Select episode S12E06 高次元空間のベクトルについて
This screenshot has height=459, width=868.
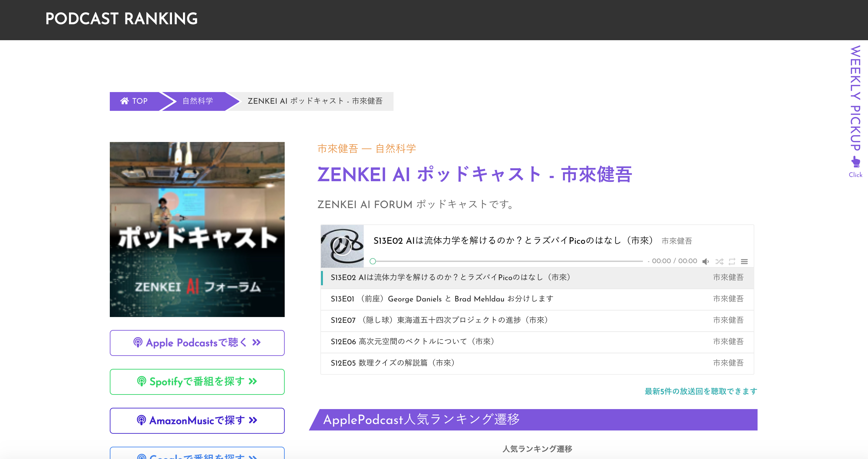point(537,342)
